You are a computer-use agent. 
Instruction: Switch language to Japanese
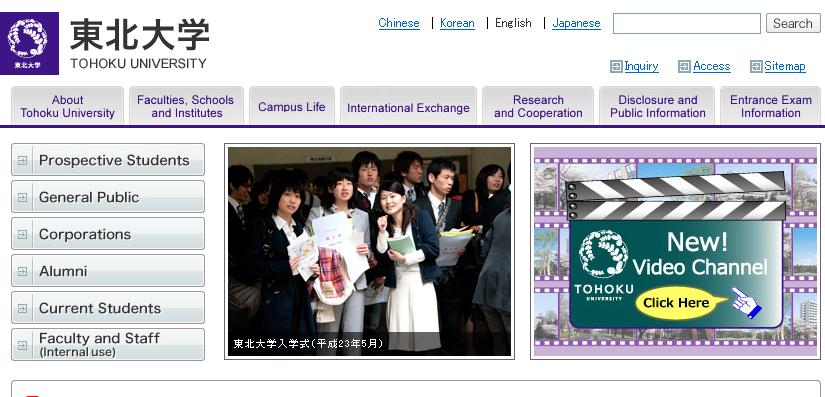point(576,23)
